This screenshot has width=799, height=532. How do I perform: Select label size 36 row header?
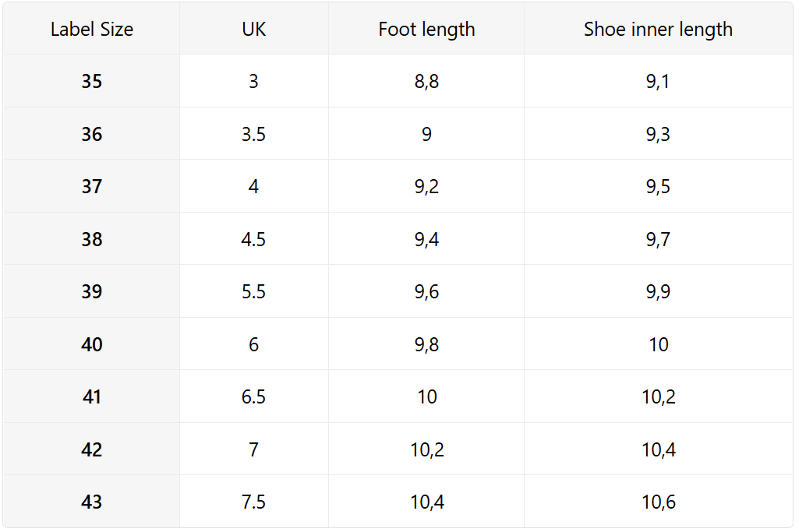click(x=92, y=134)
